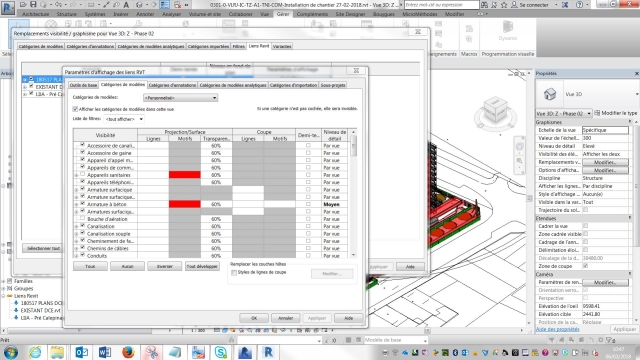Viewport: 640px width, 360px height.
Task: Check visibility box for Bouche d'aération
Action: coord(82,218)
